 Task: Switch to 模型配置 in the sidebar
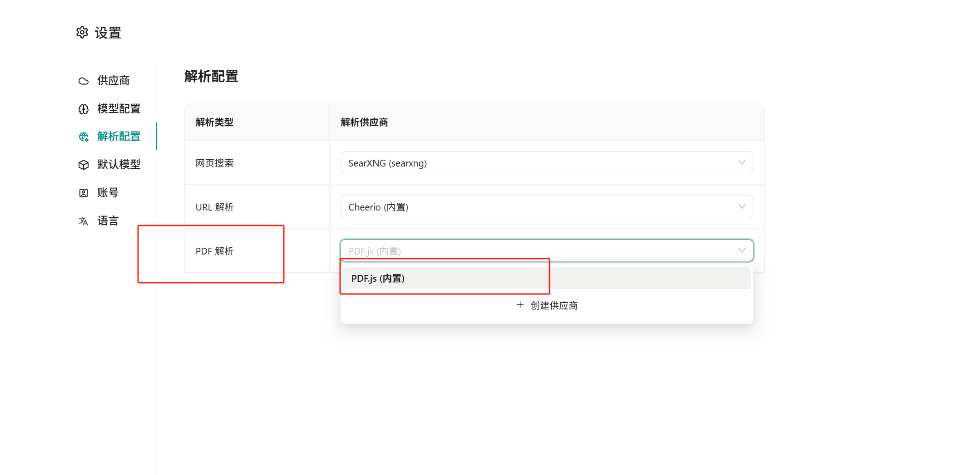(119, 109)
